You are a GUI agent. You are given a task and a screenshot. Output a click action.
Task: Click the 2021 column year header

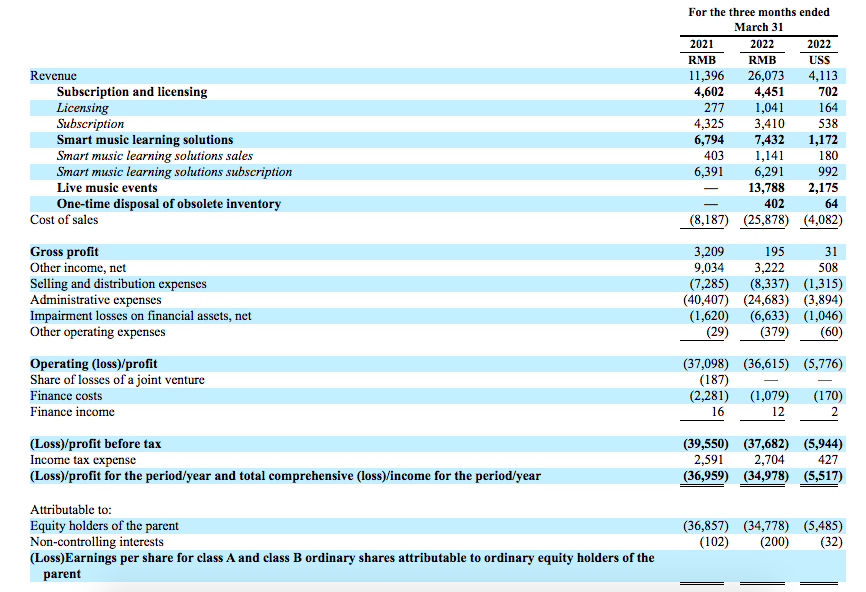pyautogui.click(x=701, y=44)
